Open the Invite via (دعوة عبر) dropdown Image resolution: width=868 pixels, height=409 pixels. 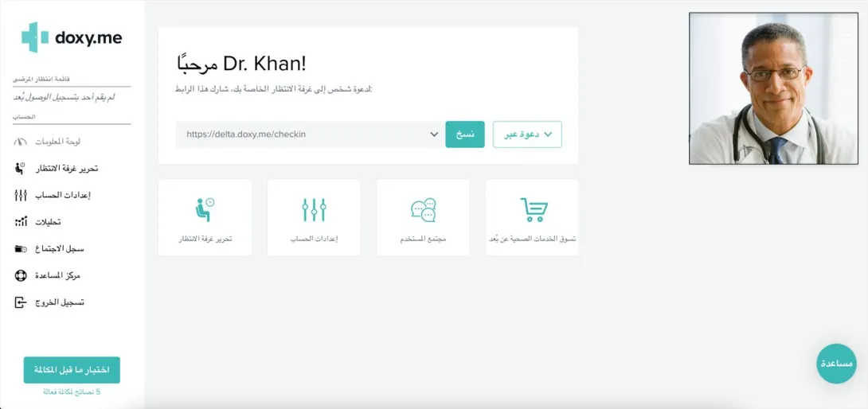click(x=528, y=134)
